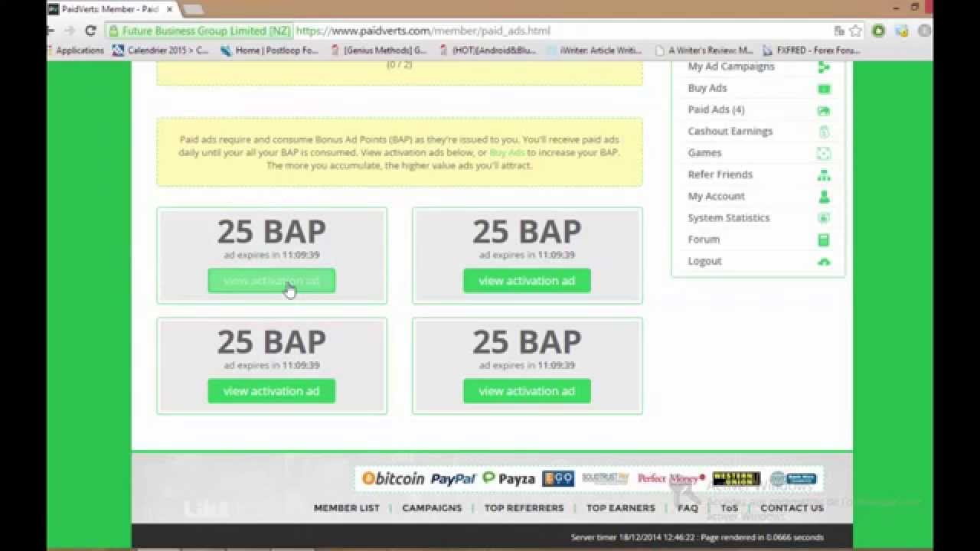This screenshot has width=980, height=551.
Task: Select the PaidVerts: Member browser tab
Action: [x=109, y=9]
